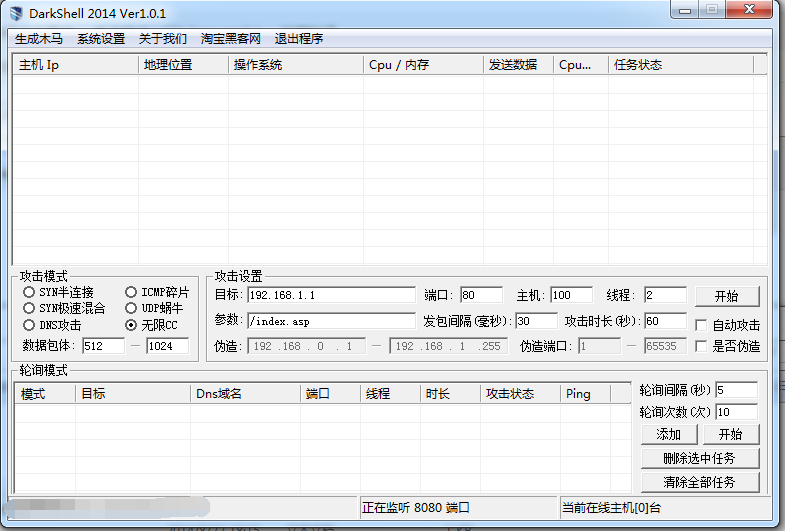Click the 端口 field showing 80
Screen dimensions: 785x531
481,295
